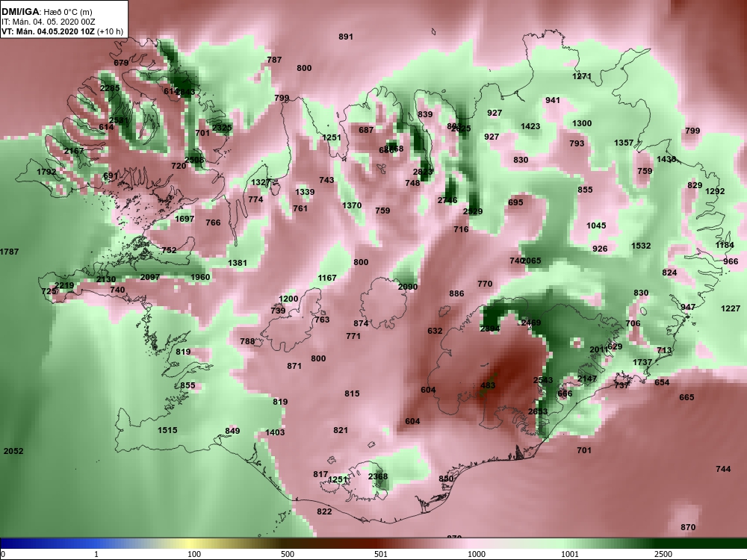Click the map value 2147
The image size is (747, 560).
(587, 379)
